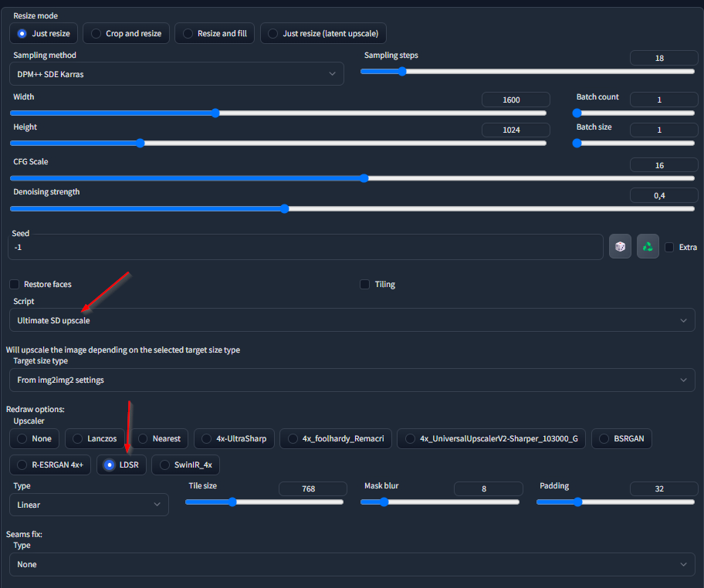Adjust the Batch size slider
Viewport: 704px width, 588px height.
pyautogui.click(x=634, y=144)
